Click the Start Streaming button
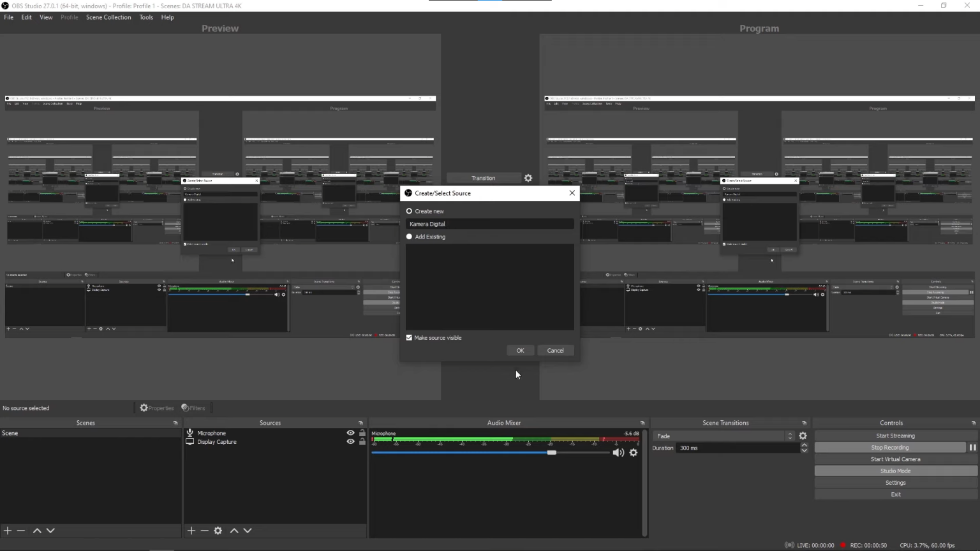Image resolution: width=980 pixels, height=551 pixels. (895, 436)
